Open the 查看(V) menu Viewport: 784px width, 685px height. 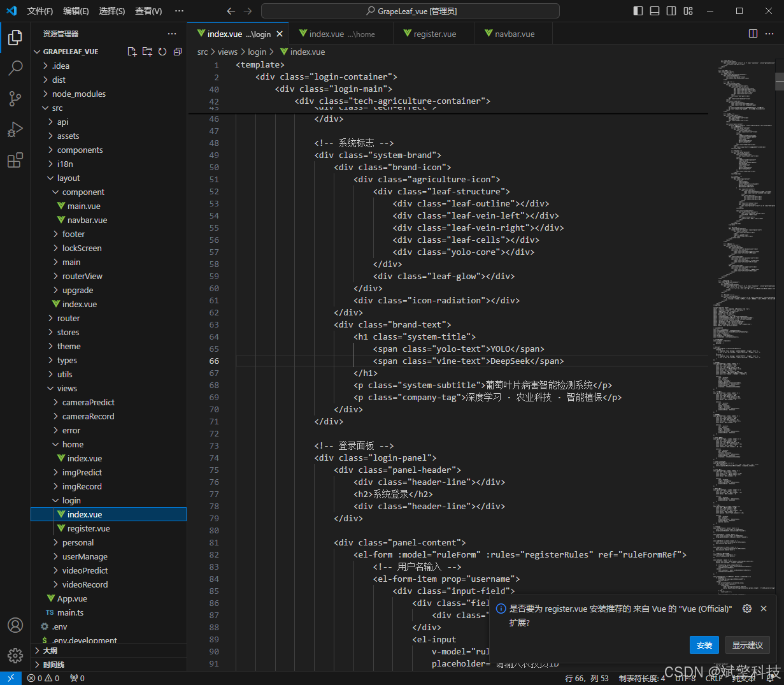(148, 11)
